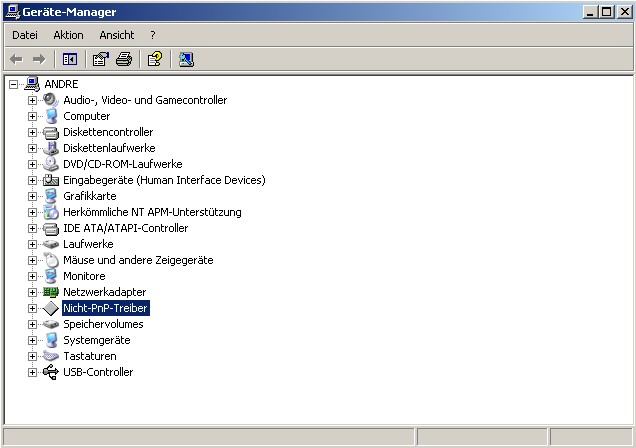Select the ANDRE root label

(x=61, y=84)
